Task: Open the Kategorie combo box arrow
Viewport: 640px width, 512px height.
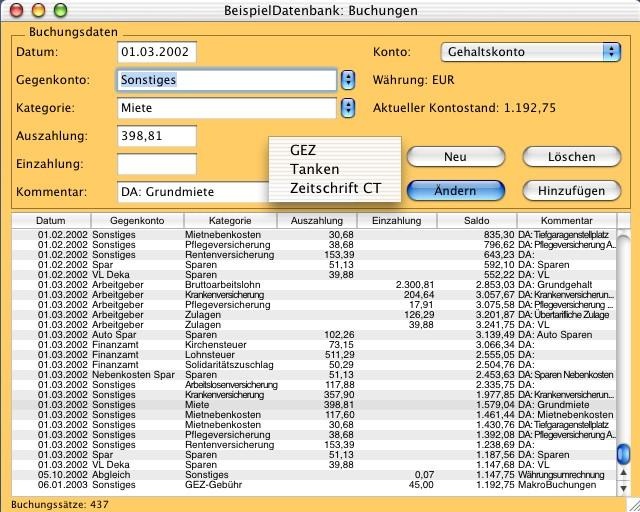Action: (x=348, y=108)
